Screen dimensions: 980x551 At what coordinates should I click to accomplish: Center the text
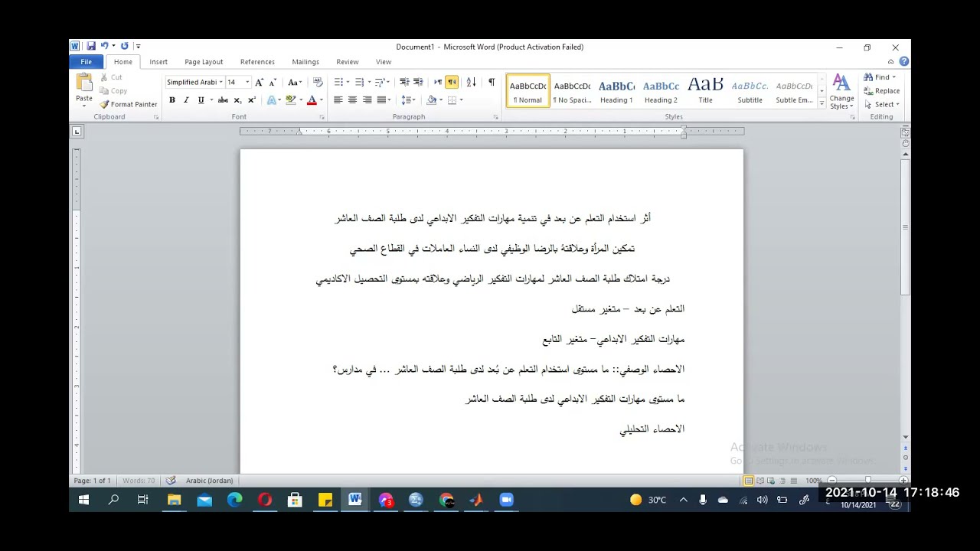pos(352,100)
